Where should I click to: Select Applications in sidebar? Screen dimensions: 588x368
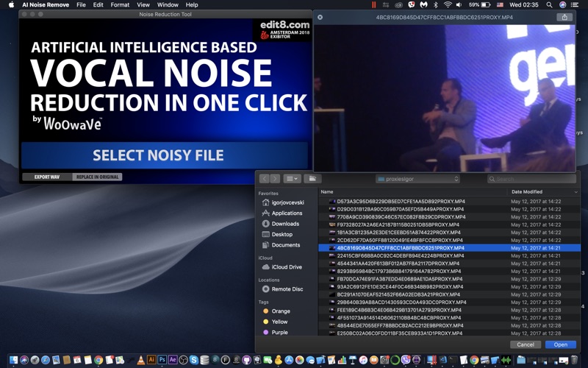click(x=283, y=213)
